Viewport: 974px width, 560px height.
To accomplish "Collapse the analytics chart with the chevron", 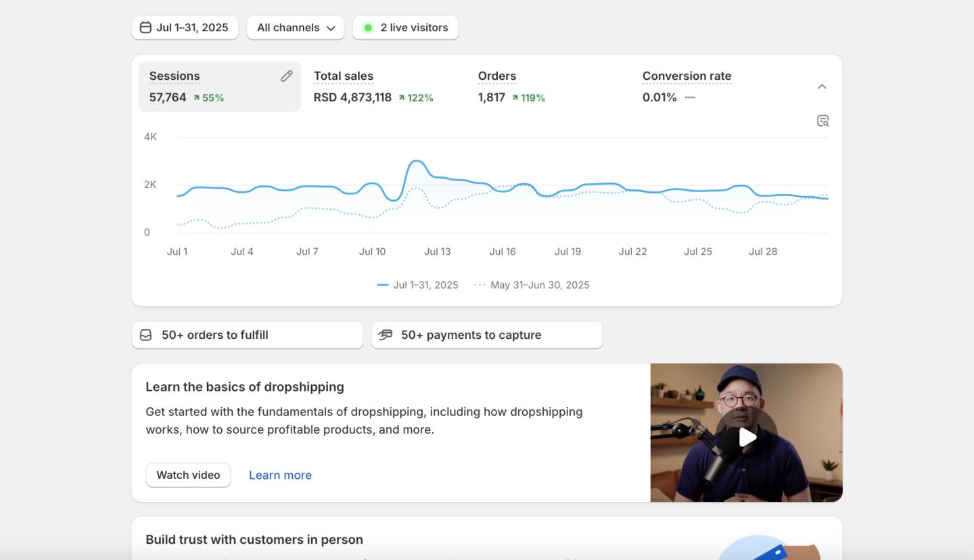I will [822, 87].
